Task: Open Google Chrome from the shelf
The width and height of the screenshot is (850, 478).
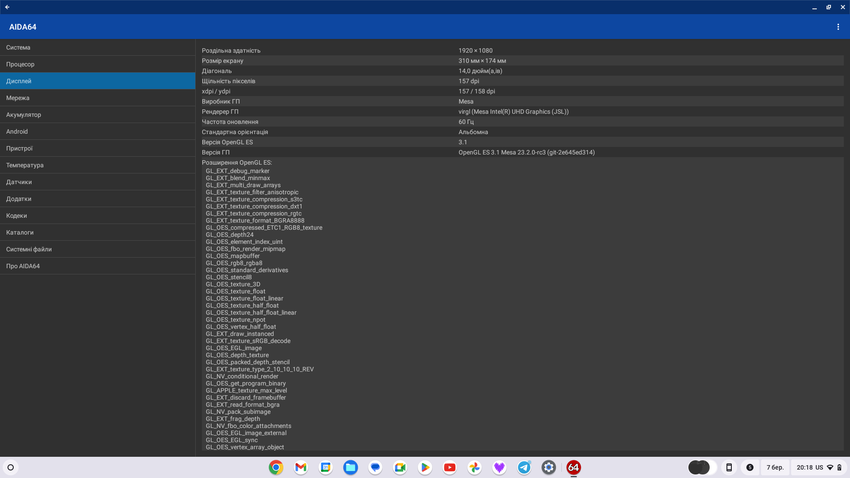Action: click(276, 467)
